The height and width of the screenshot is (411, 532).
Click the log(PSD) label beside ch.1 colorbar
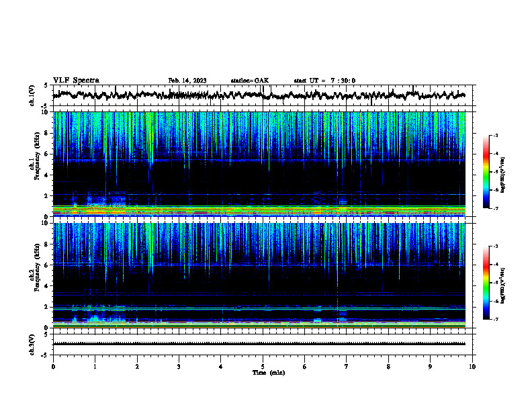pyautogui.click(x=503, y=175)
